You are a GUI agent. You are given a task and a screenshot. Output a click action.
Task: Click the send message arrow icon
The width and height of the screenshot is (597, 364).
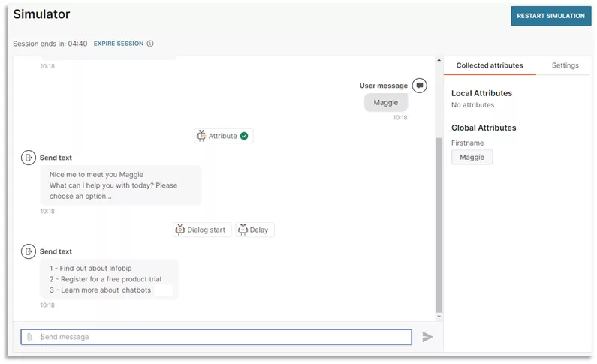point(427,337)
